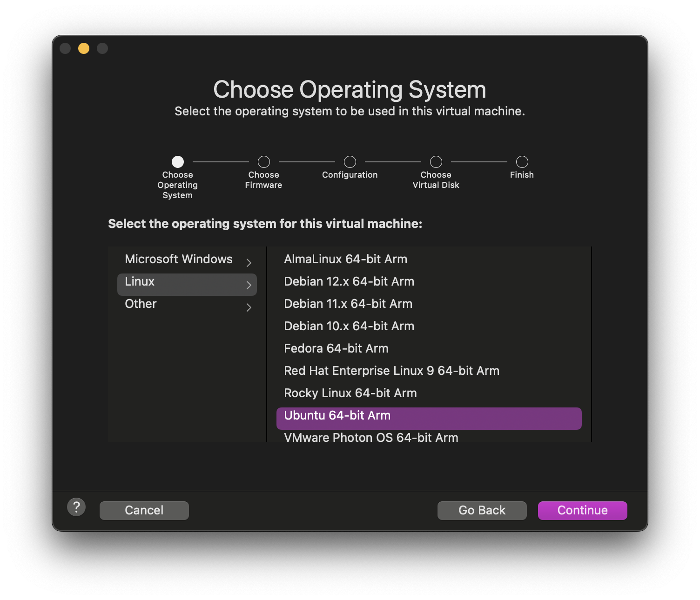Image resolution: width=700 pixels, height=600 pixels.
Task: Expand the Linux chevron arrow
Action: 249,285
